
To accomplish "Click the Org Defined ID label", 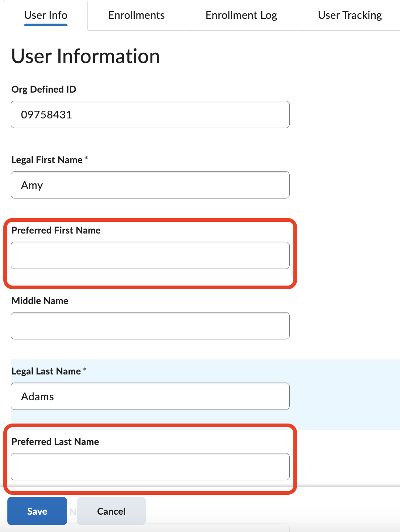I will coord(43,89).
